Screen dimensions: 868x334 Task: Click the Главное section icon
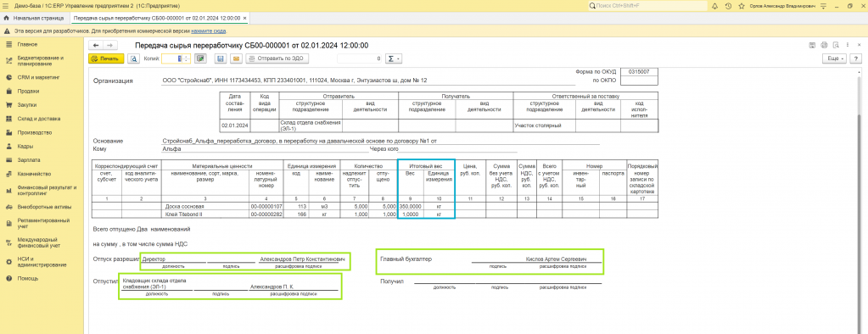click(8, 44)
